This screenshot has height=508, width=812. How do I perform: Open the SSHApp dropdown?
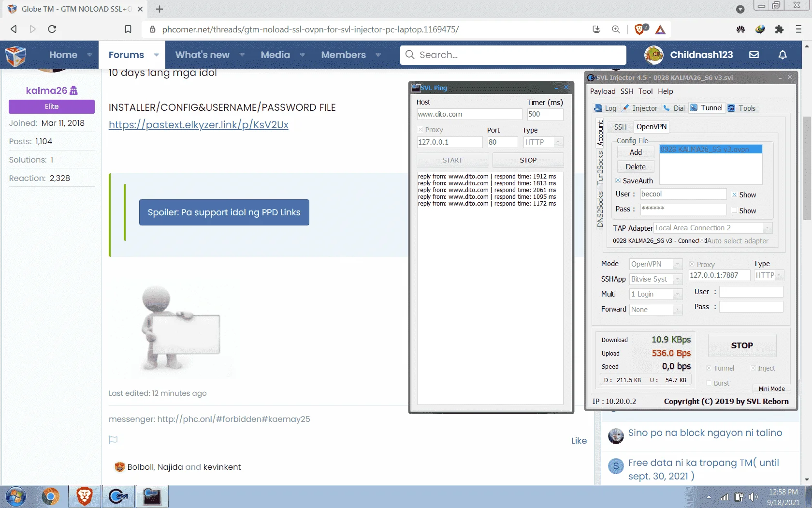(x=678, y=279)
